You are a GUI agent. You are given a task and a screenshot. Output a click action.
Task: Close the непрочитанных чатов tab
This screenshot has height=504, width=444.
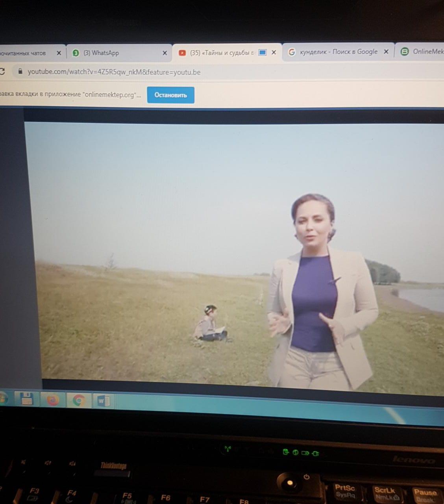(59, 53)
